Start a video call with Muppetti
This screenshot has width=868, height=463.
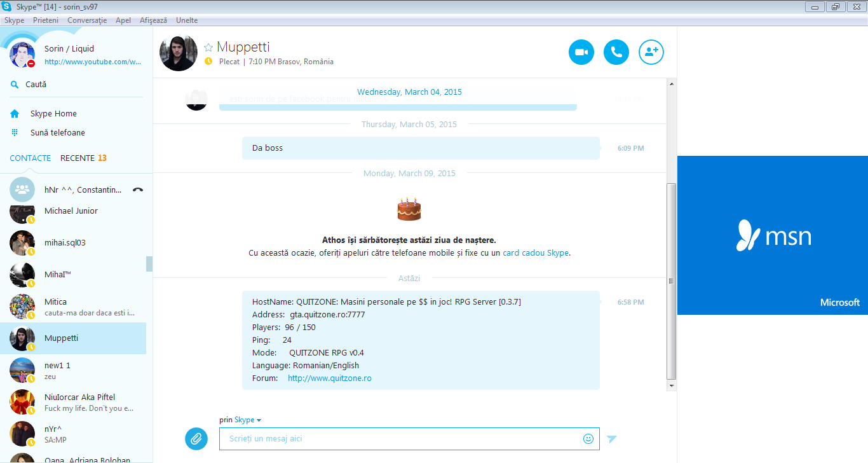coord(581,52)
